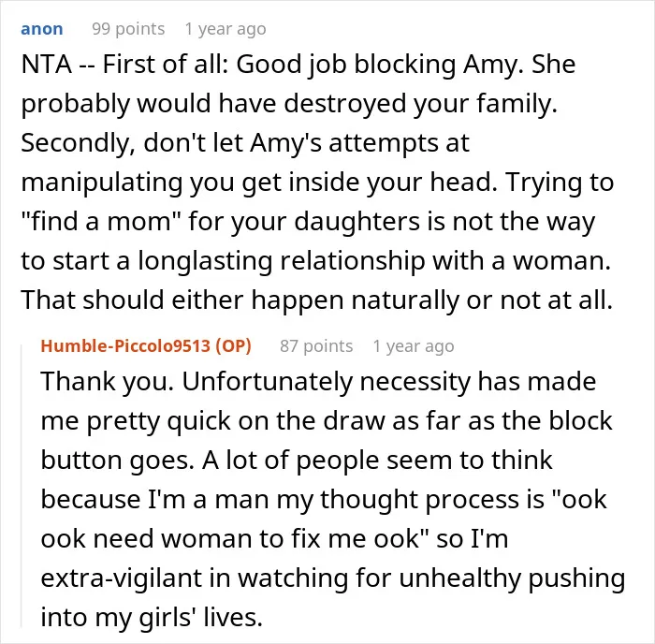Viewport: 655px width, 644px height.
Task: Click the phrase "into my girls' lives."
Action: [152, 618]
